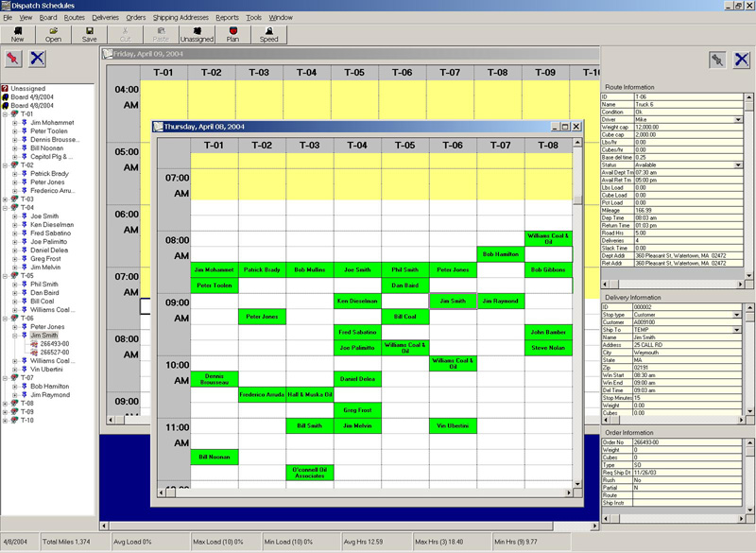Viewport: 756px width, 553px height.
Task: Click the John Bamber delivery block
Action: click(548, 332)
